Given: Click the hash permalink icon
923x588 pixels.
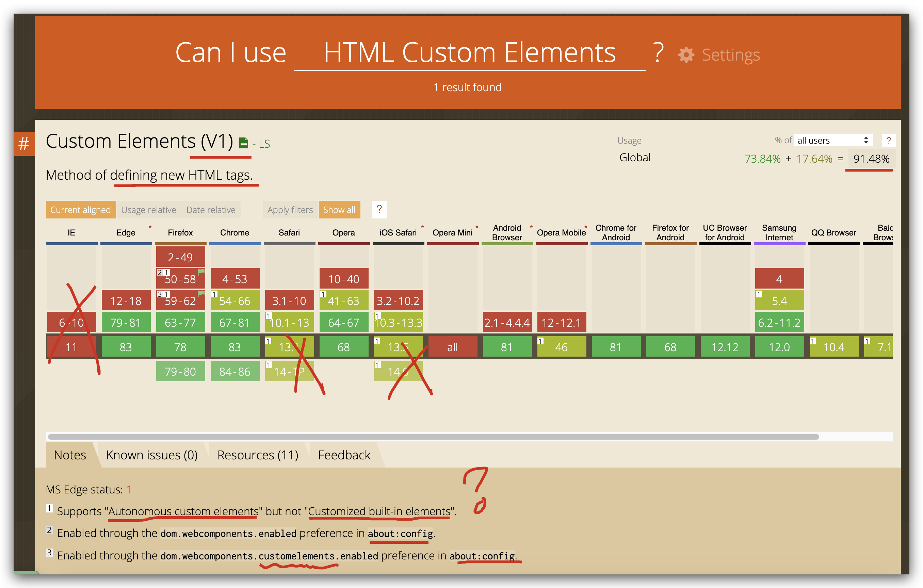Looking at the screenshot, I should coord(24,143).
